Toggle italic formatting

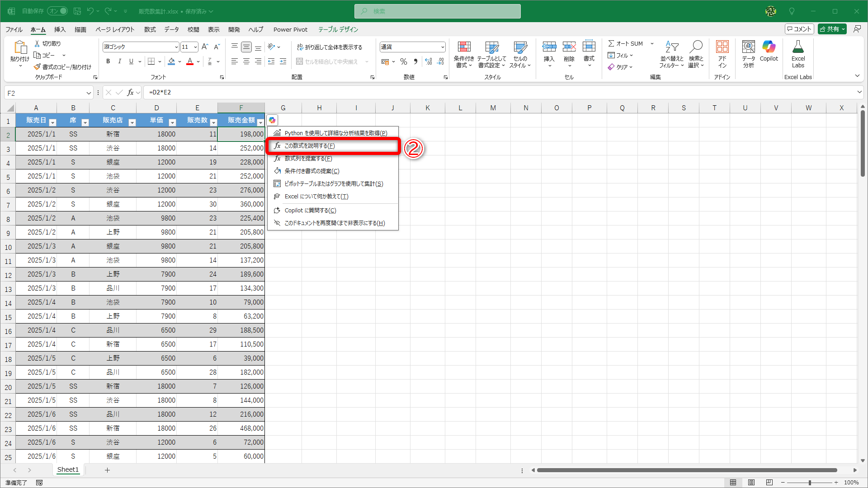point(119,61)
